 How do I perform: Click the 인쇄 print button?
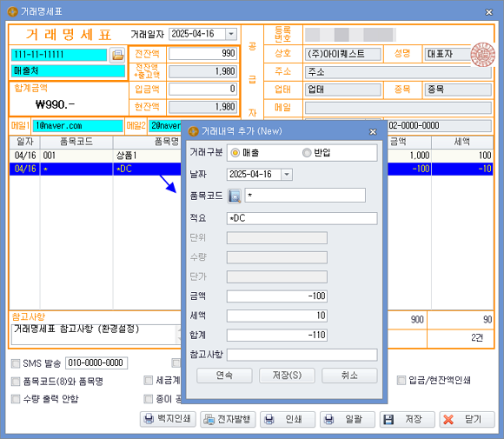288,419
